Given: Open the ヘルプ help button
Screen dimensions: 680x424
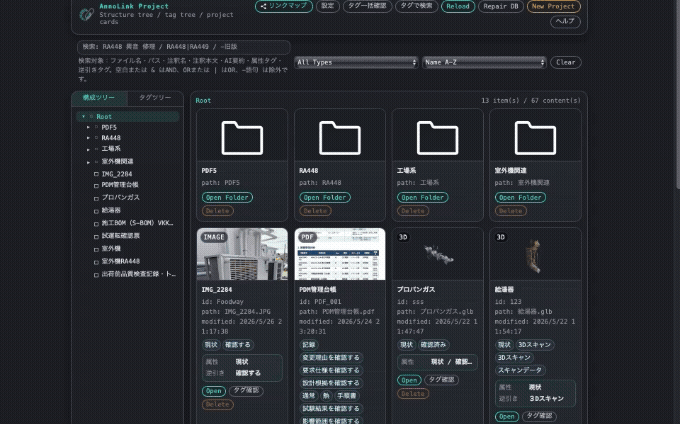Looking at the screenshot, I should (565, 21).
